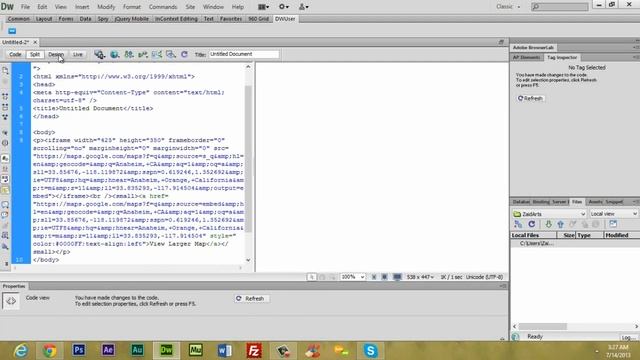Switch to Code view

[15, 54]
